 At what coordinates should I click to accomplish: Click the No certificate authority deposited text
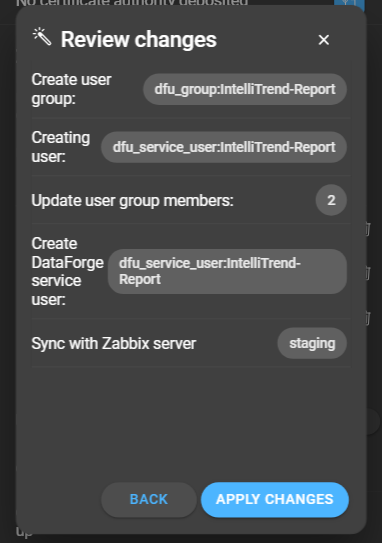click(132, 3)
